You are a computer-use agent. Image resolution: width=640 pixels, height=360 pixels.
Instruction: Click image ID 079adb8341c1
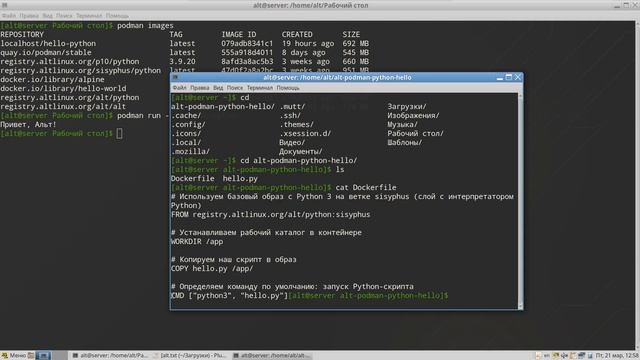click(x=247, y=43)
